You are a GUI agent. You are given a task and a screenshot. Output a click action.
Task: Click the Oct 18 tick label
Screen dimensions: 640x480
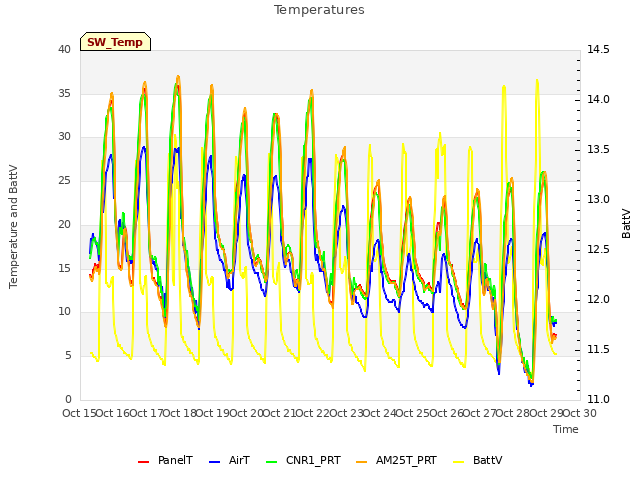(180, 413)
